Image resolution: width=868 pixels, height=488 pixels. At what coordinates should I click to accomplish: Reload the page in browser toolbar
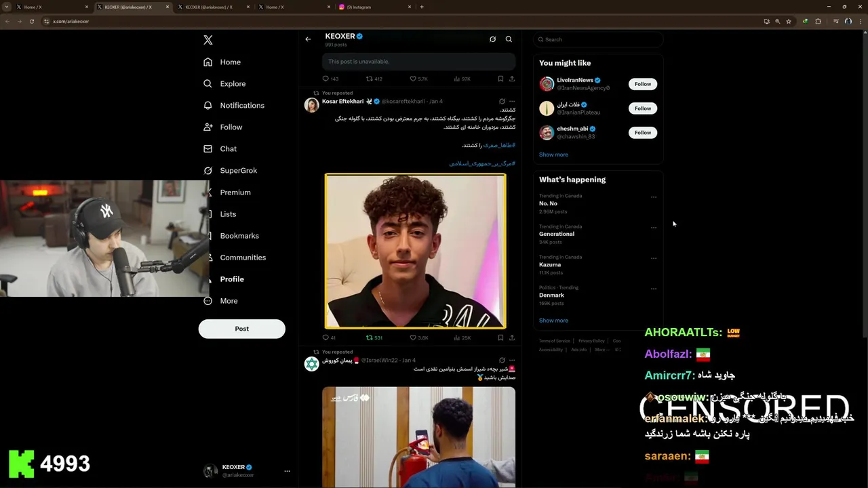[x=32, y=21]
